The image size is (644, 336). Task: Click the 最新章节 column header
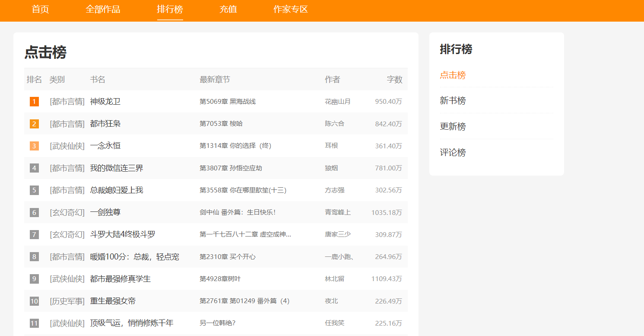[215, 80]
